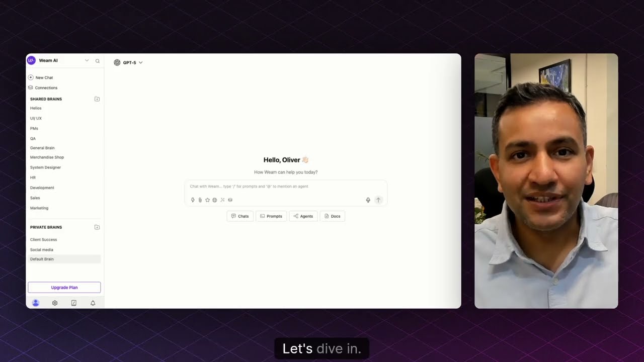Click the lightning bolt prompt icon

pos(193,200)
